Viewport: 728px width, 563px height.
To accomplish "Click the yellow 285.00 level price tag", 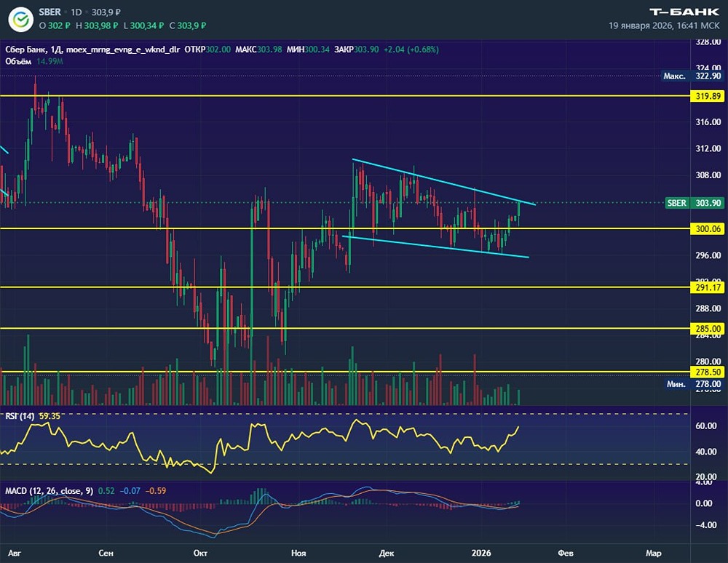I will (708, 329).
